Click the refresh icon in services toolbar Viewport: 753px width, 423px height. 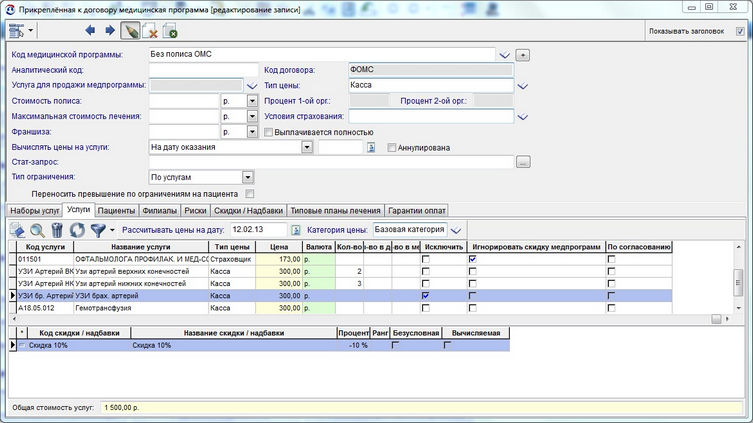click(77, 230)
